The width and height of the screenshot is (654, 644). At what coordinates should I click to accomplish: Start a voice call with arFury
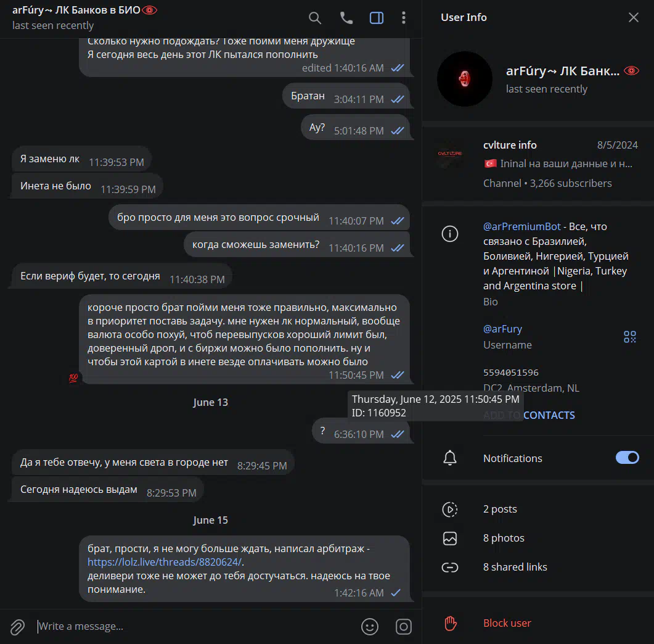coord(346,18)
